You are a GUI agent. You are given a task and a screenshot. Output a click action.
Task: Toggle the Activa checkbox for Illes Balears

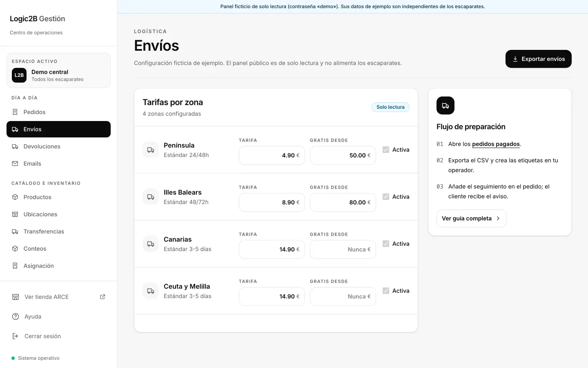[386, 197]
